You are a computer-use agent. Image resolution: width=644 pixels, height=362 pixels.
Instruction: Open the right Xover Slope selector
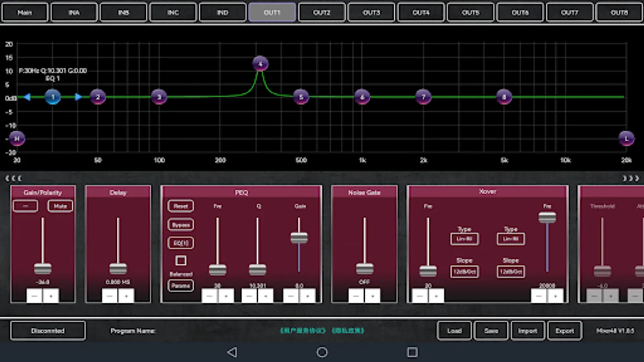tap(510, 271)
